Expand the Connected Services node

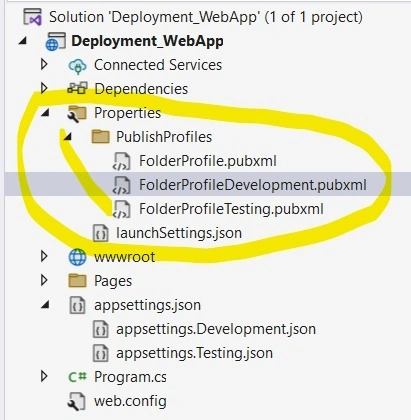[44, 65]
